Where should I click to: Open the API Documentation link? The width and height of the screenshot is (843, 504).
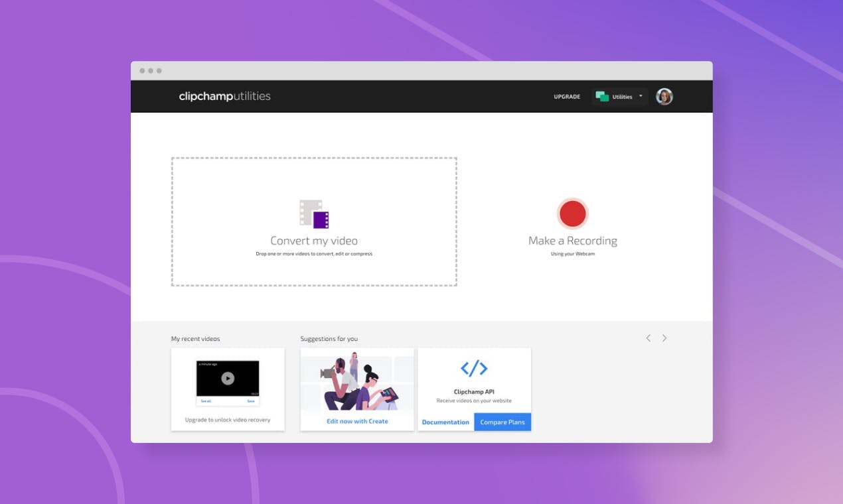(445, 422)
